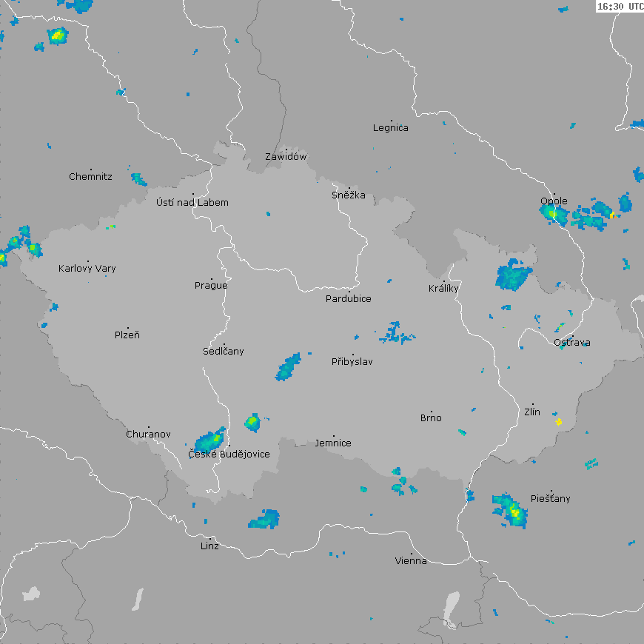
Task: Click the Zawidów location label
Action: (286, 157)
